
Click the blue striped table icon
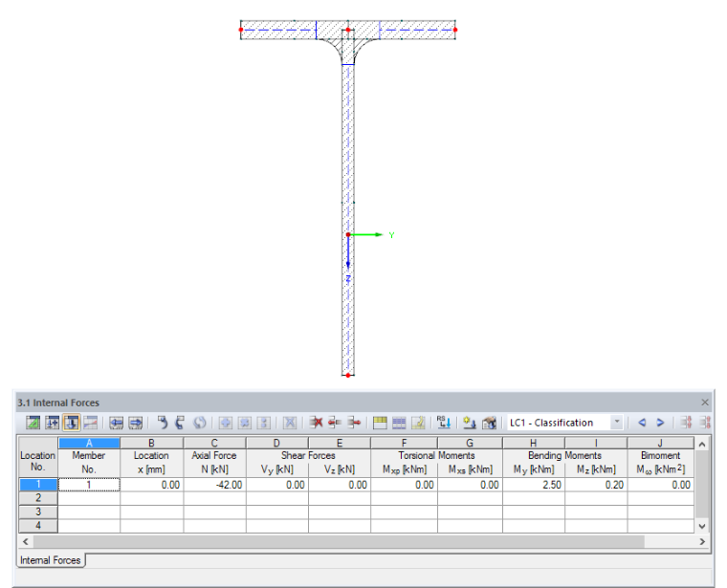(399, 423)
